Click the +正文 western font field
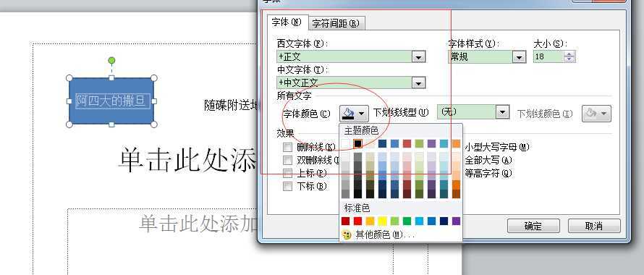Screen dimensions: 644x275 click(x=345, y=56)
